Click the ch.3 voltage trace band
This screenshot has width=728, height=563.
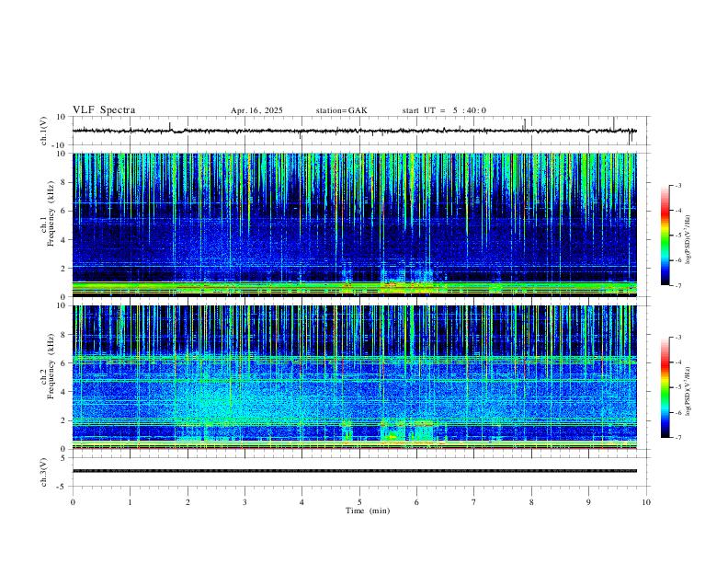coord(355,471)
